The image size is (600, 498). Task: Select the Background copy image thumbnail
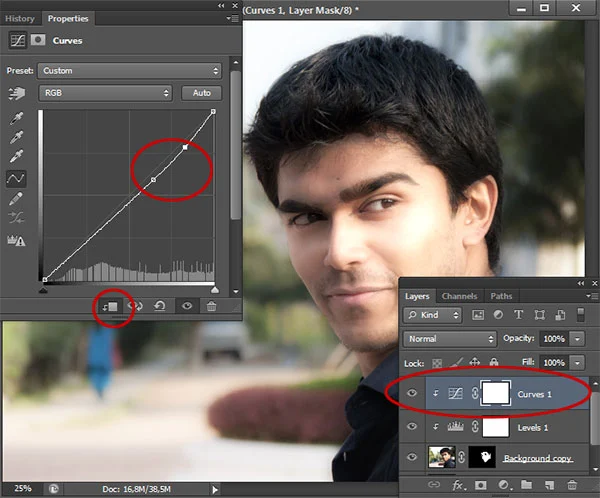442,457
